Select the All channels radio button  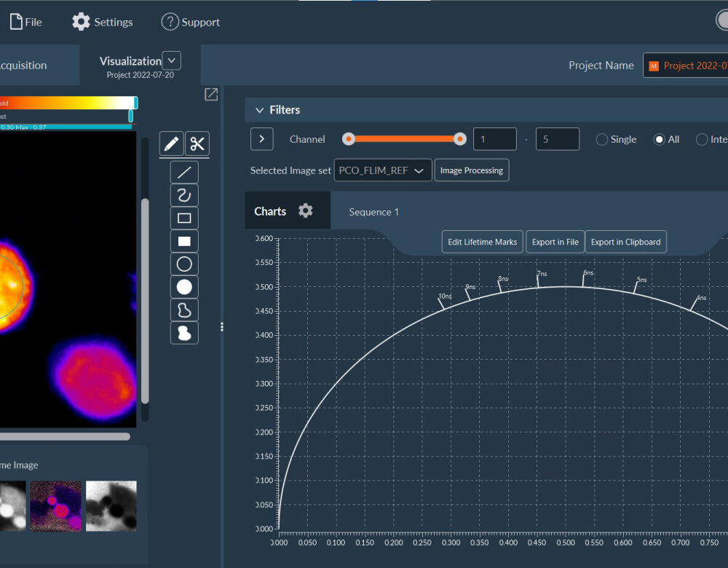click(660, 139)
